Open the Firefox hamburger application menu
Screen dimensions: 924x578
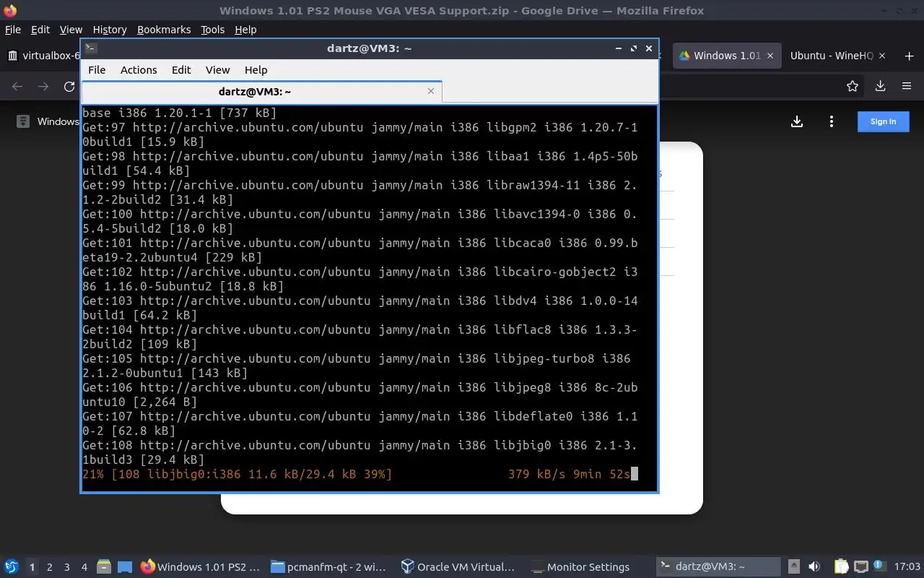click(907, 87)
